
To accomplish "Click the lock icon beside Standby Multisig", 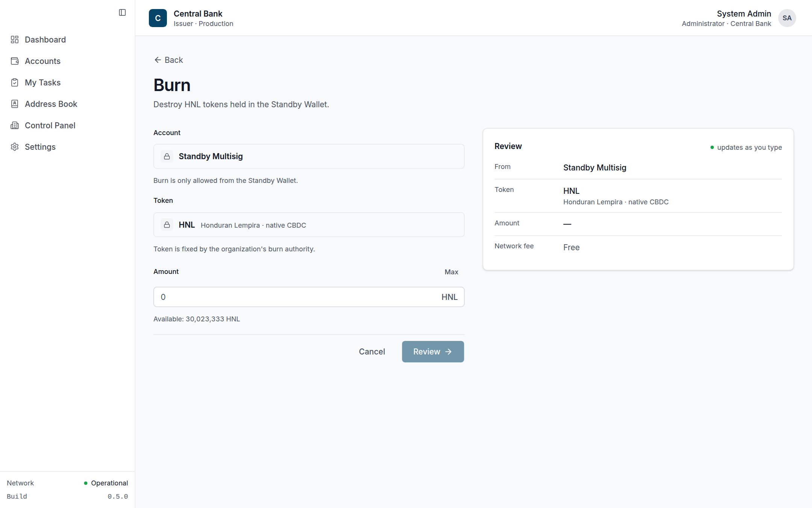I will pyautogui.click(x=167, y=156).
